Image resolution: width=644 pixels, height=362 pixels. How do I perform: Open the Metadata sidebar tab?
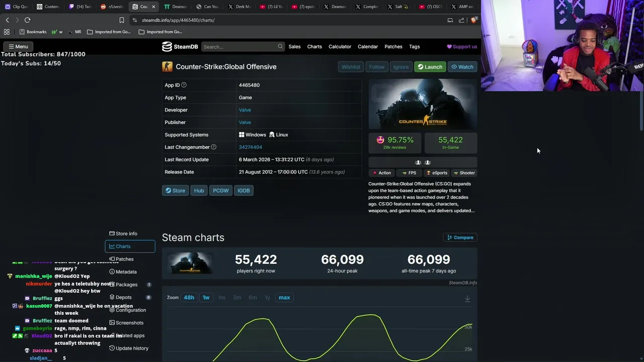[x=130, y=271]
